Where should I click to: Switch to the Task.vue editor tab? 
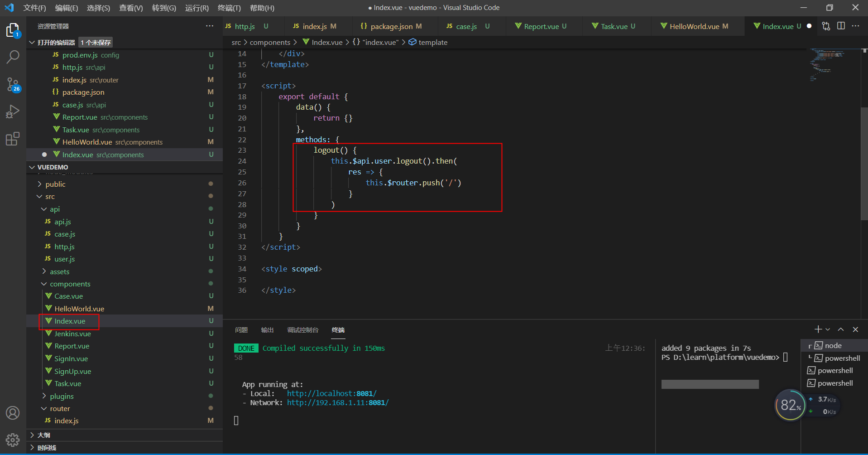click(x=614, y=26)
